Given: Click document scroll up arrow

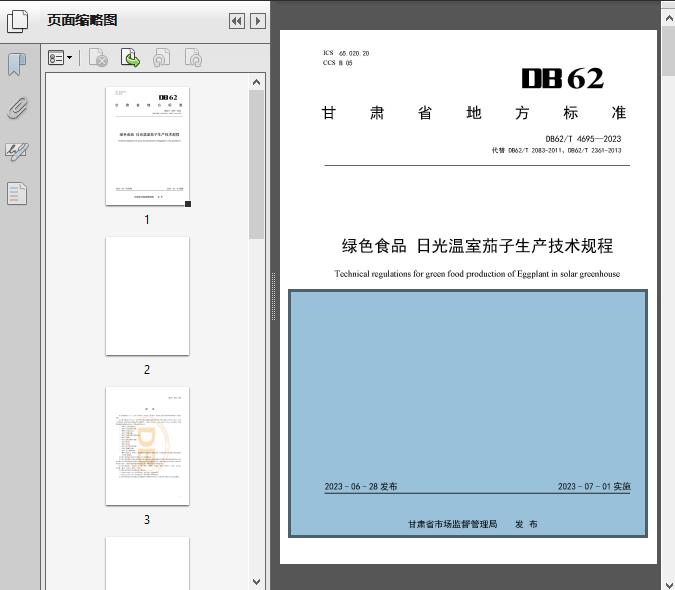Looking at the screenshot, I should [x=669, y=19].
